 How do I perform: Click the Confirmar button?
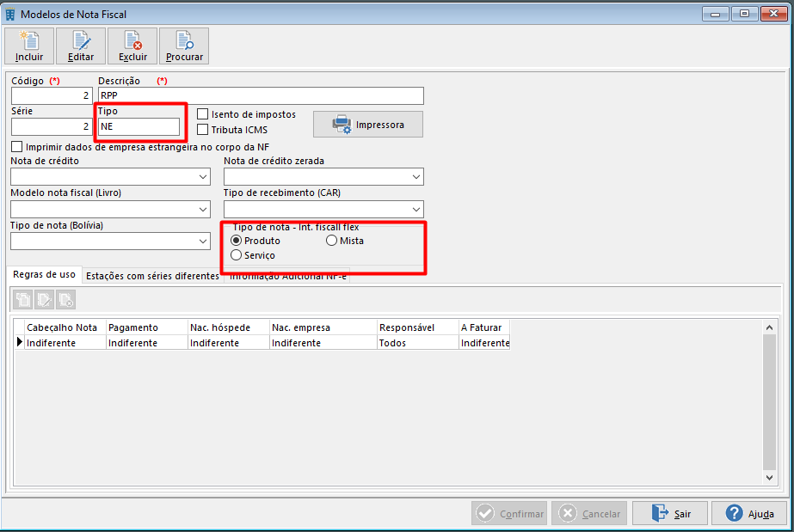coord(509,513)
